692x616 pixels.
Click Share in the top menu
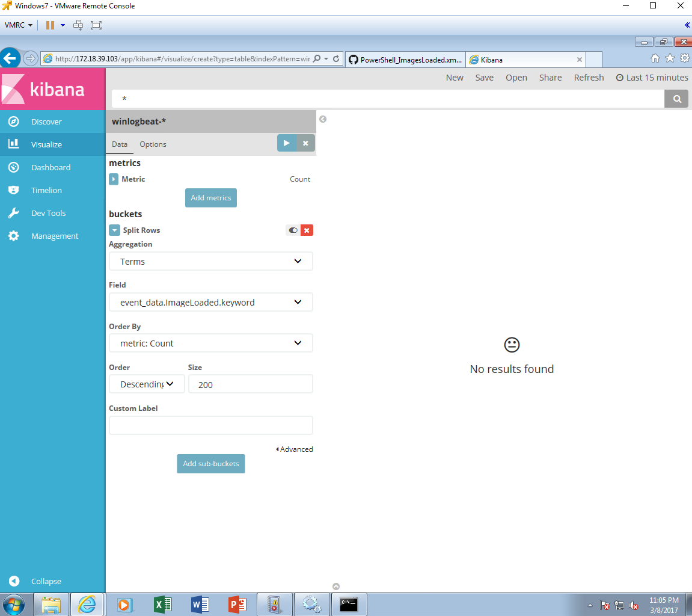[550, 78]
